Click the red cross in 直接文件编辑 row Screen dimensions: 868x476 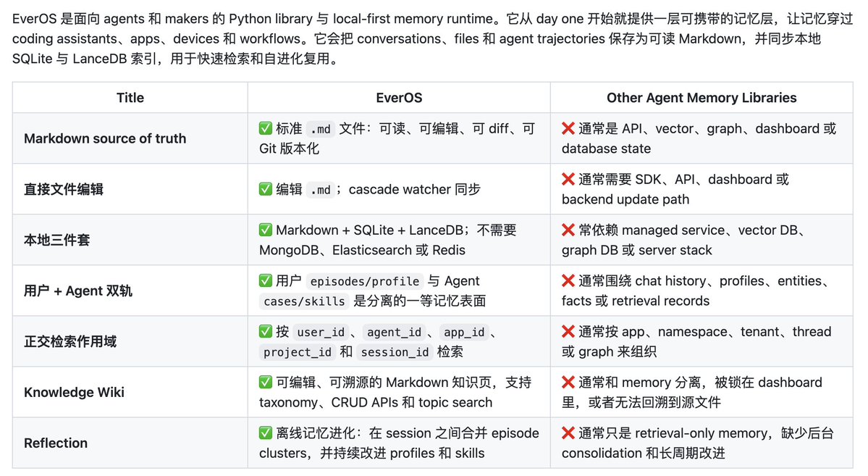[x=568, y=180]
